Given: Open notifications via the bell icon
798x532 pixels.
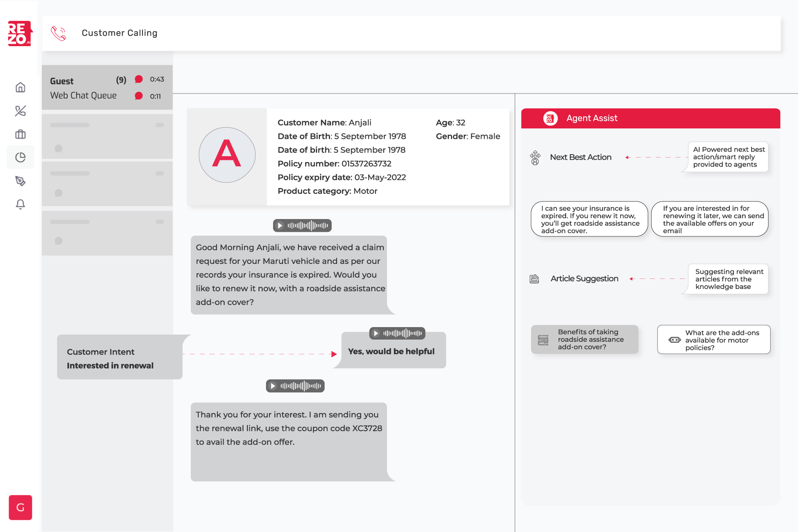Looking at the screenshot, I should click(20, 204).
